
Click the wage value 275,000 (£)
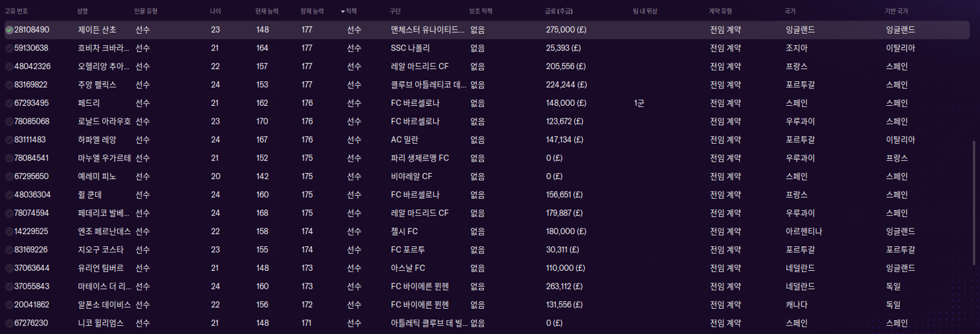566,30
